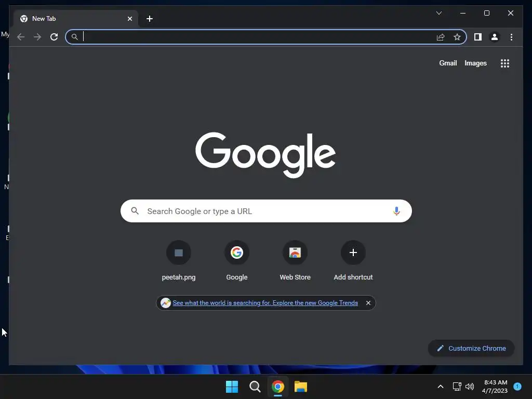Dismiss the Google Trends promo
The height and width of the screenshot is (399, 532).
368,303
